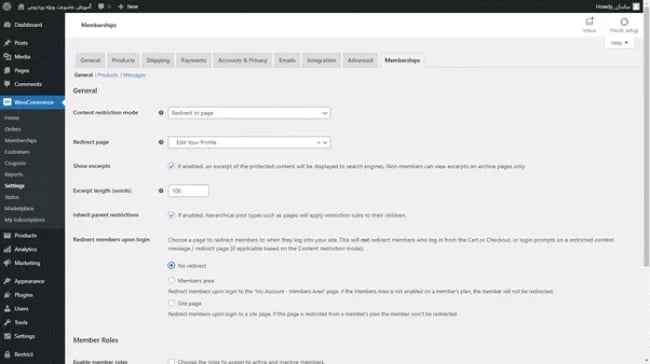
Task: Open the Restrict lock icon in sidebar
Action: pyautogui.click(x=7, y=354)
